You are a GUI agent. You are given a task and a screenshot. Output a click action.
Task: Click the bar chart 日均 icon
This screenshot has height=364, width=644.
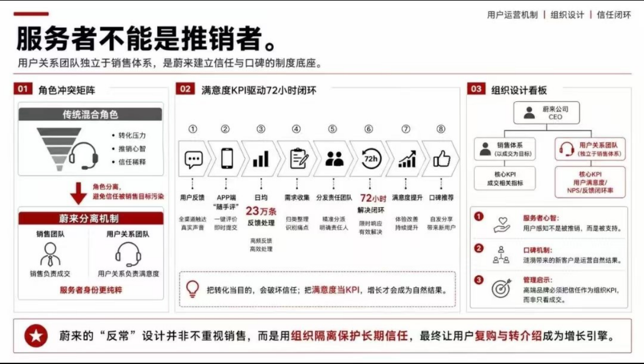(x=261, y=159)
